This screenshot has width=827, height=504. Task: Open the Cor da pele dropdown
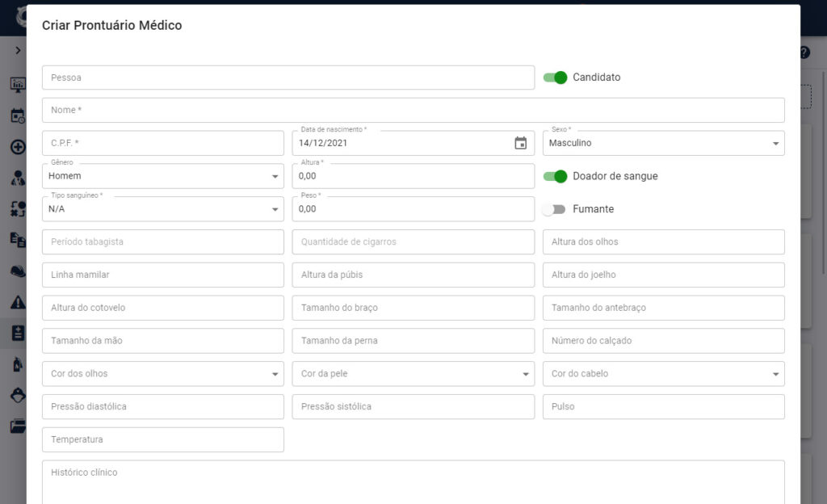[413, 374]
